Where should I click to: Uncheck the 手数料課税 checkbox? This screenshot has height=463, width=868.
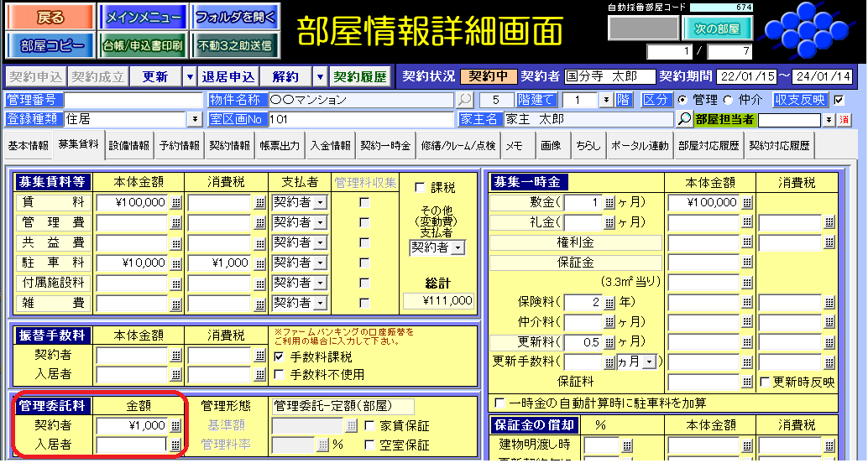point(280,356)
